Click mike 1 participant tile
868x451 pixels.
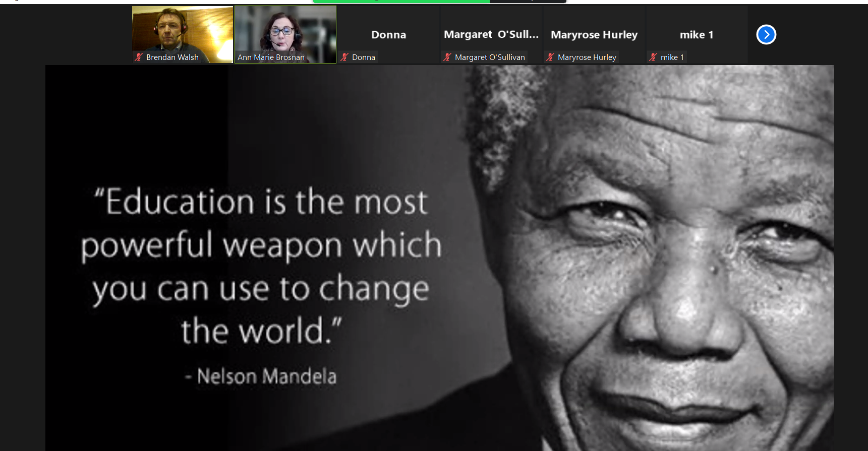click(697, 35)
